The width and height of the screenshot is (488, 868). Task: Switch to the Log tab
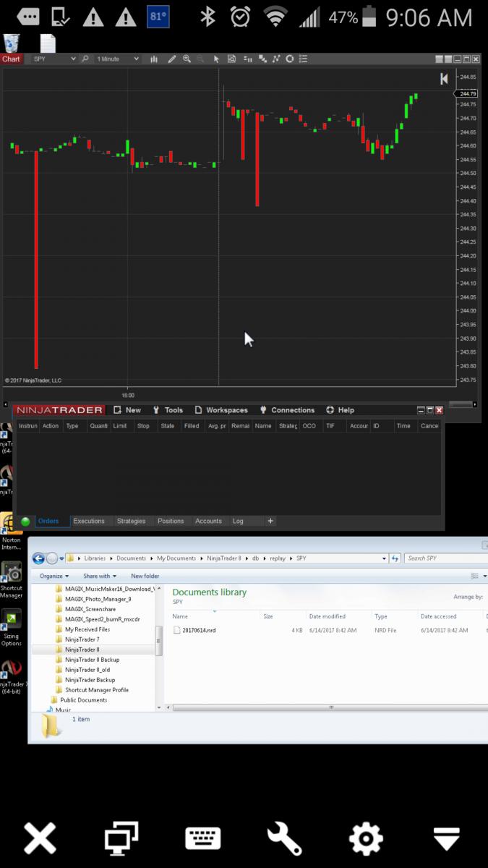click(x=238, y=521)
